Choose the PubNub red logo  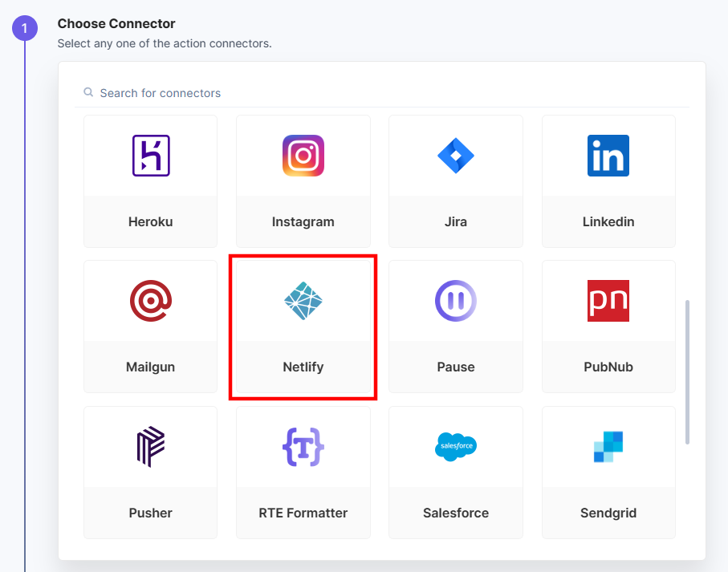pos(608,301)
